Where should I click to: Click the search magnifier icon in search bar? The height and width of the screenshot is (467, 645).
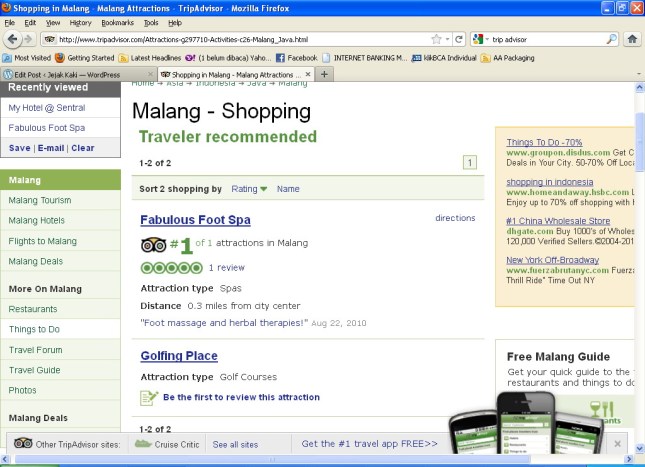tap(611, 39)
